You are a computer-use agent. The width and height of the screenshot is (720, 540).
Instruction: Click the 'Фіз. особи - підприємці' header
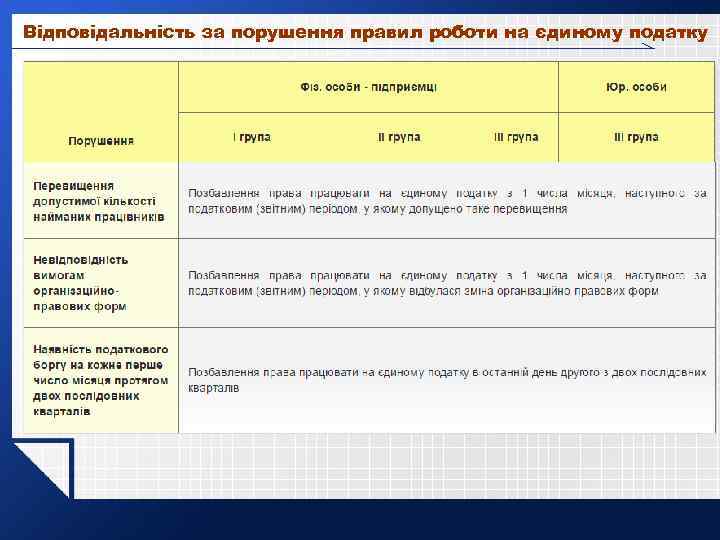368,87
